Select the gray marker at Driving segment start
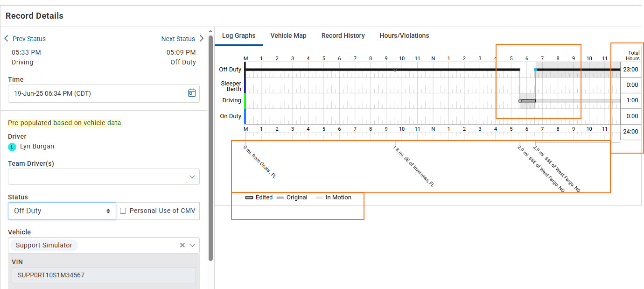Image resolution: width=644 pixels, height=289 pixels. click(520, 101)
